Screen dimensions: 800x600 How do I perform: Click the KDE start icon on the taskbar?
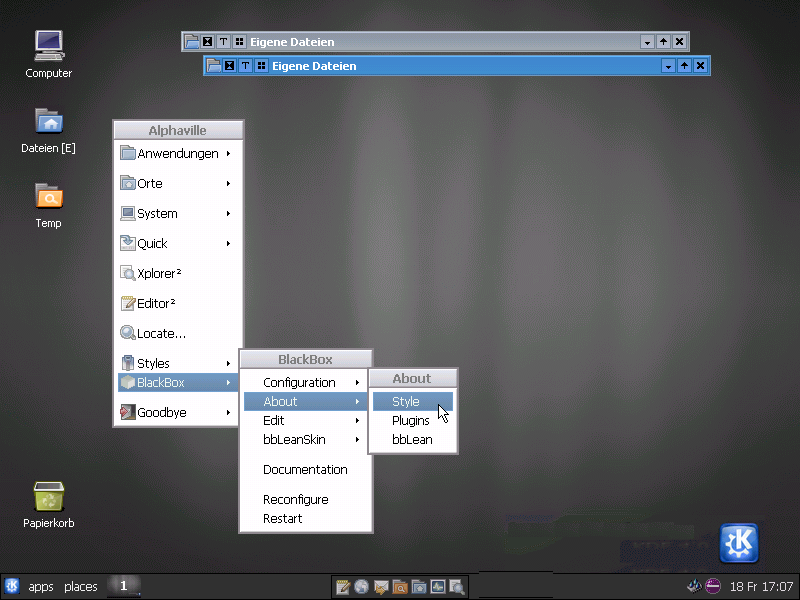point(12,586)
